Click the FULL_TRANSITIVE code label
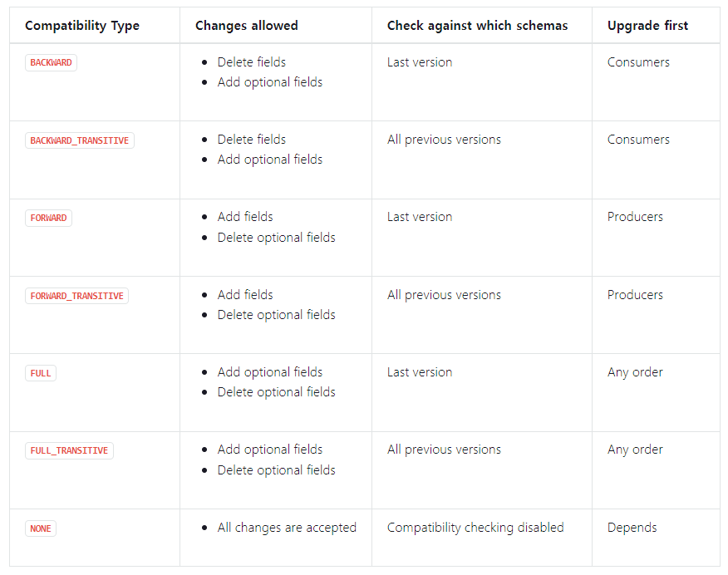 point(69,450)
